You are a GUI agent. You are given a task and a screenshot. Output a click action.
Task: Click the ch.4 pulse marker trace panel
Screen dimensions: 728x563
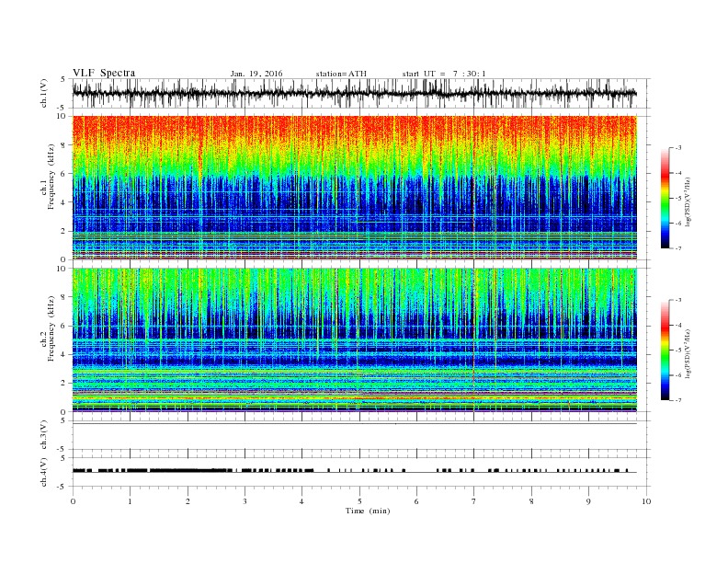pyautogui.click(x=361, y=472)
